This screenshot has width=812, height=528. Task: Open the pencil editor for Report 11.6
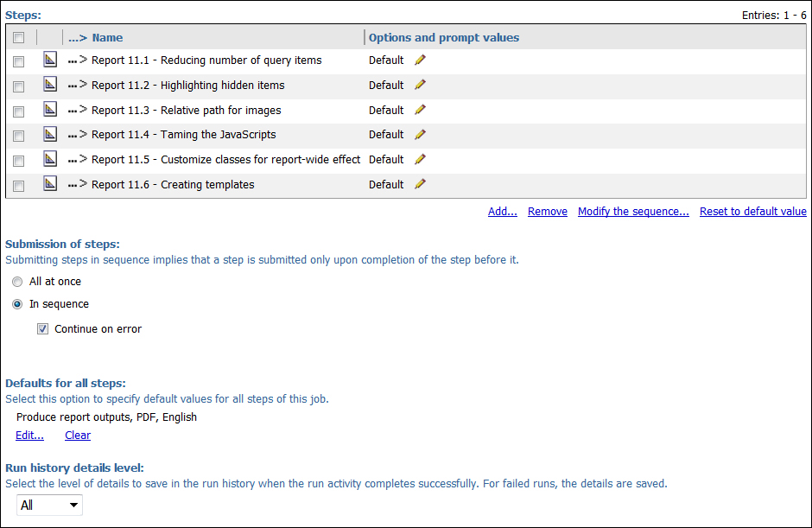(420, 184)
